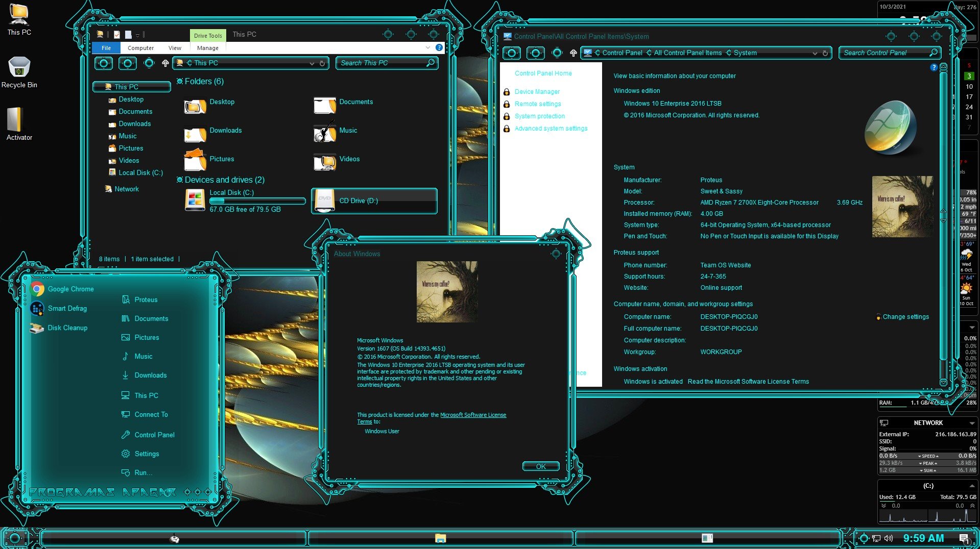This screenshot has width=980, height=549.
Task: Open the Manage ribbon tab
Action: point(208,47)
